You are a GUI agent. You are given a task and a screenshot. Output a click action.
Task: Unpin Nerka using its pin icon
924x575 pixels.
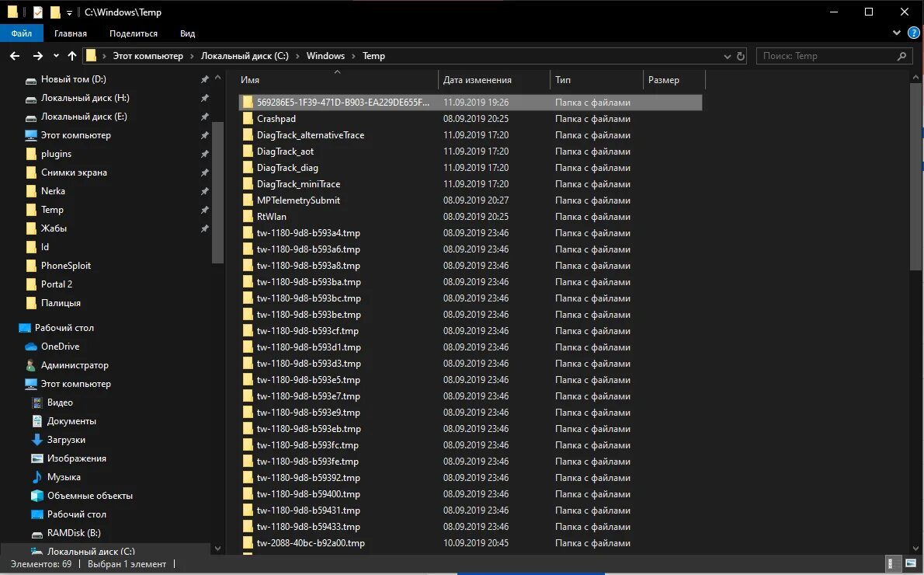point(204,191)
